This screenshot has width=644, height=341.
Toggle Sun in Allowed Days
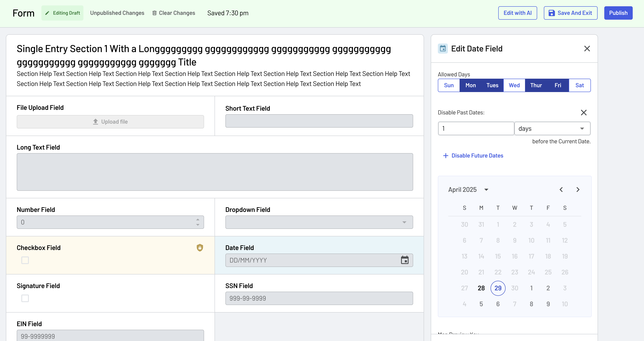coord(449,85)
